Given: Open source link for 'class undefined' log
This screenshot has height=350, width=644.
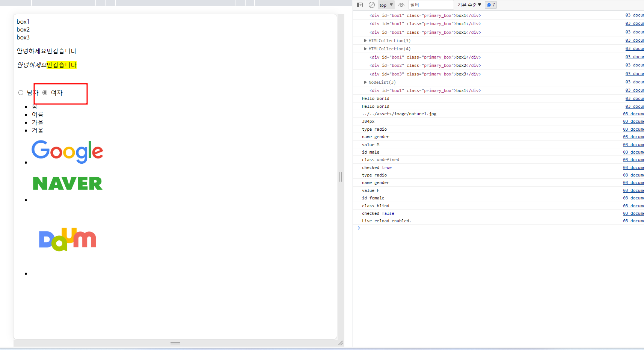Looking at the screenshot, I should [x=633, y=160].
